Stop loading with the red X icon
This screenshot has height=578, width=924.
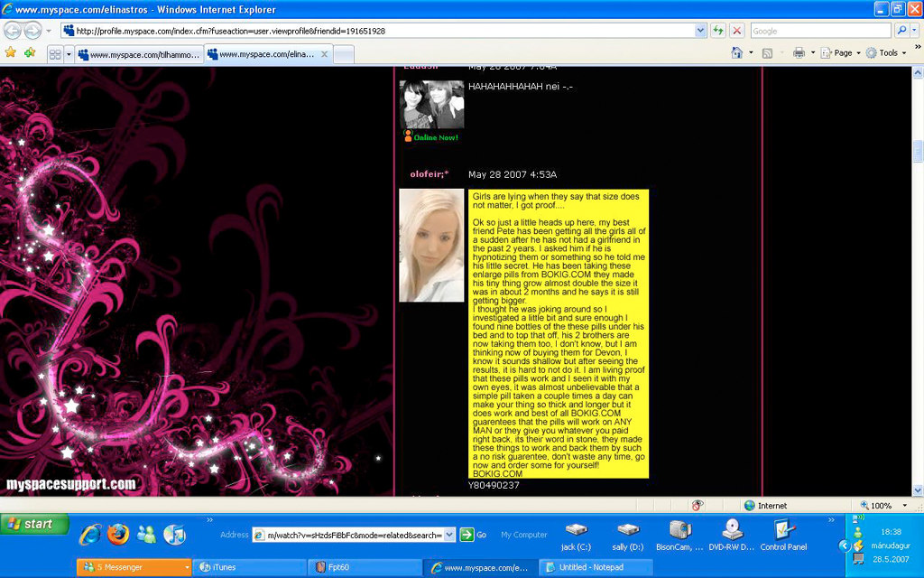(x=736, y=31)
